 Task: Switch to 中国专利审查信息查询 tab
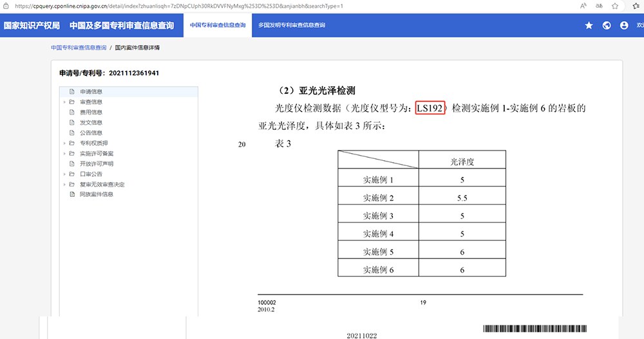coord(218,25)
